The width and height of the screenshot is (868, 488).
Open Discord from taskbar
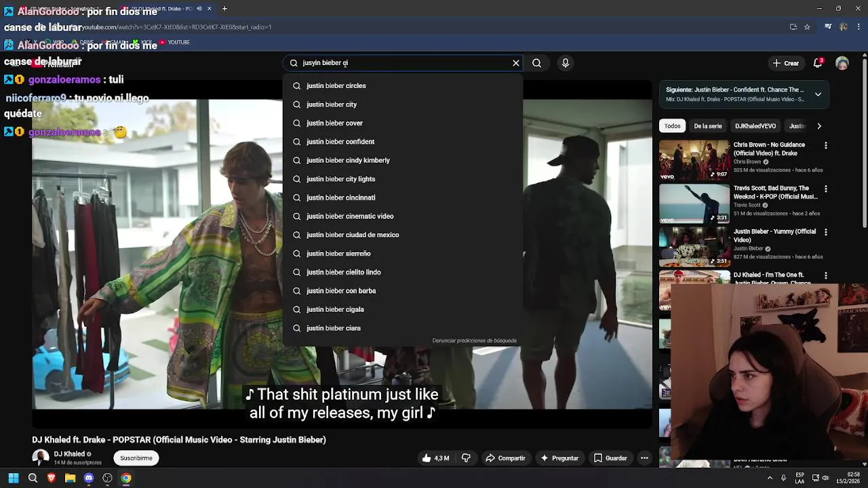click(89, 479)
